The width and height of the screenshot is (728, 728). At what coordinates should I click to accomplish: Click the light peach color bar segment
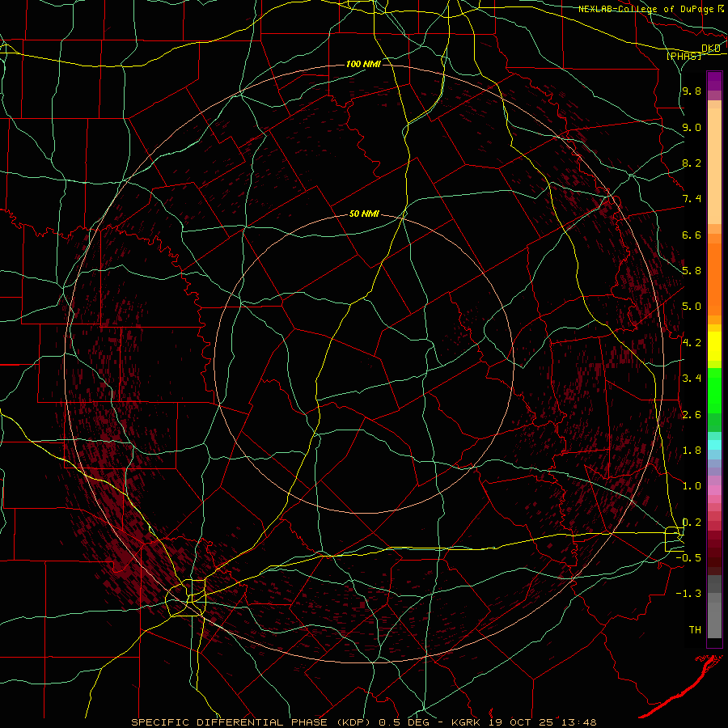(x=714, y=167)
